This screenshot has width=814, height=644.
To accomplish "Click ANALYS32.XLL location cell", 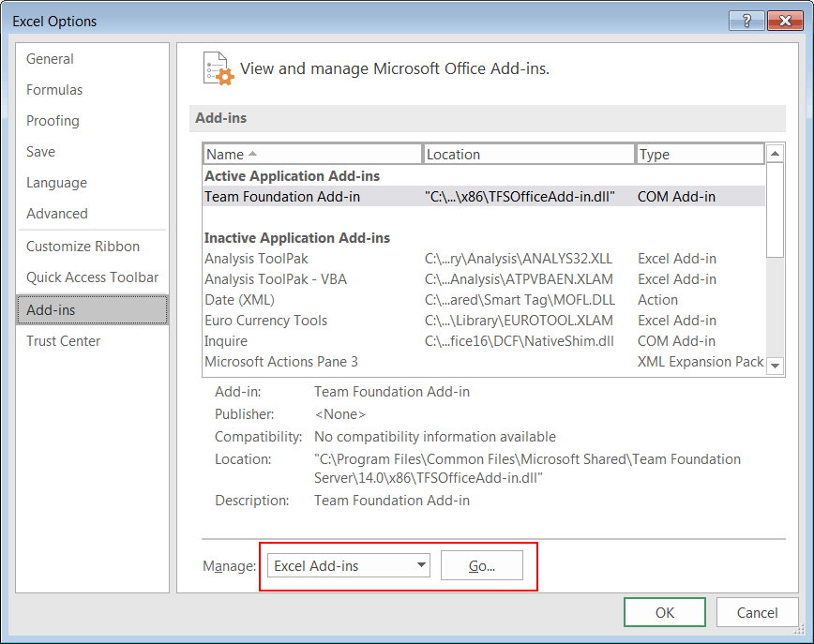I will pos(519,259).
